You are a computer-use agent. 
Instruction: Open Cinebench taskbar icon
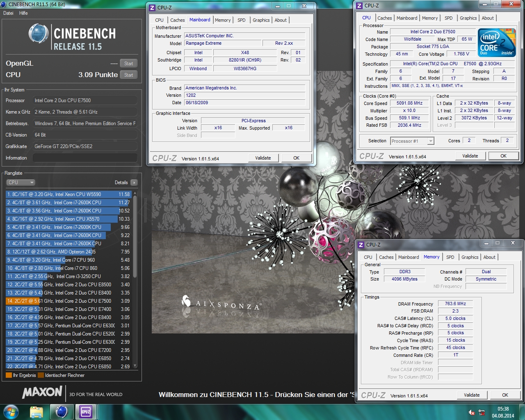click(x=62, y=412)
